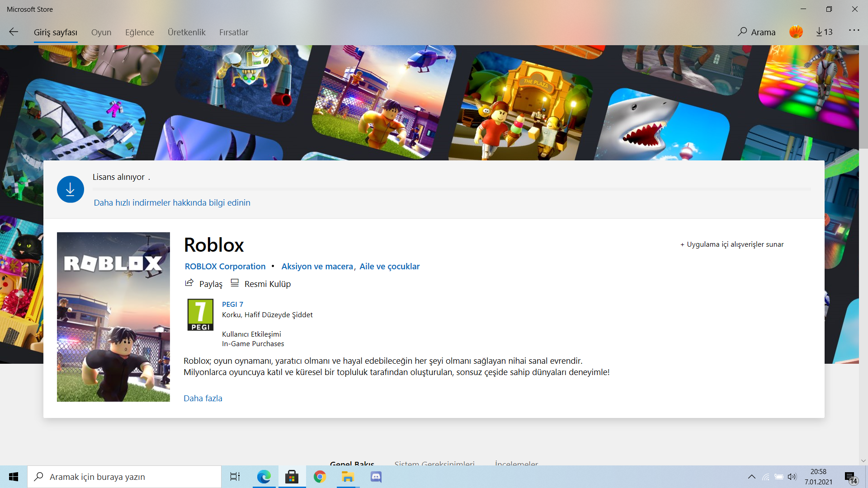Switch to the Oyun tab
The height and width of the screenshot is (488, 868).
(101, 33)
